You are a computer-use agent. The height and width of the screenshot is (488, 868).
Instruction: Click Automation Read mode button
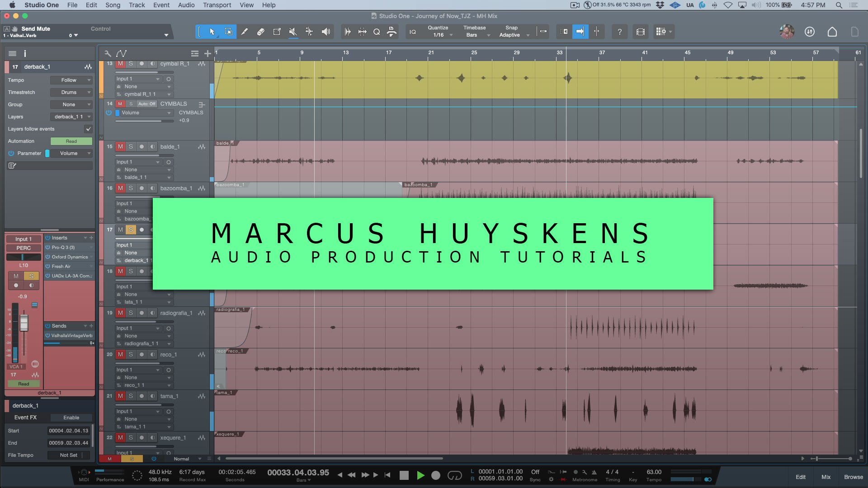pos(71,141)
